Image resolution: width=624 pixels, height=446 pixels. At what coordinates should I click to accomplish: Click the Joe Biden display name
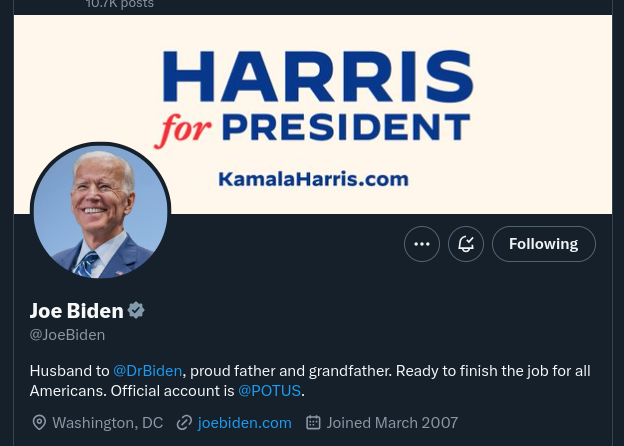pyautogui.click(x=76, y=310)
